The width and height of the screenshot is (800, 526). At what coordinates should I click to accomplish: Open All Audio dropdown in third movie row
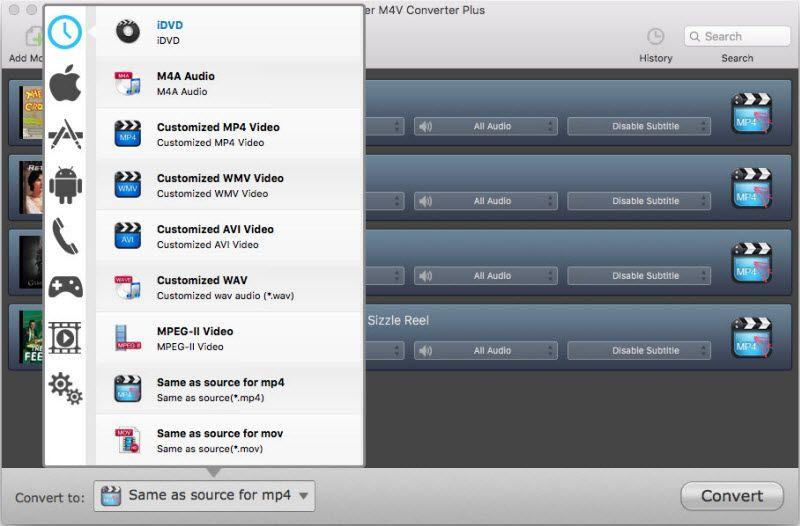486,275
